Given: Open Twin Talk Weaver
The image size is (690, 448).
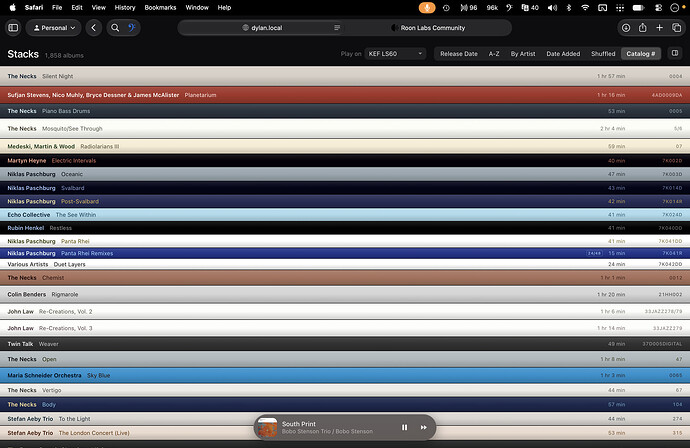Looking at the screenshot, I should (345, 344).
